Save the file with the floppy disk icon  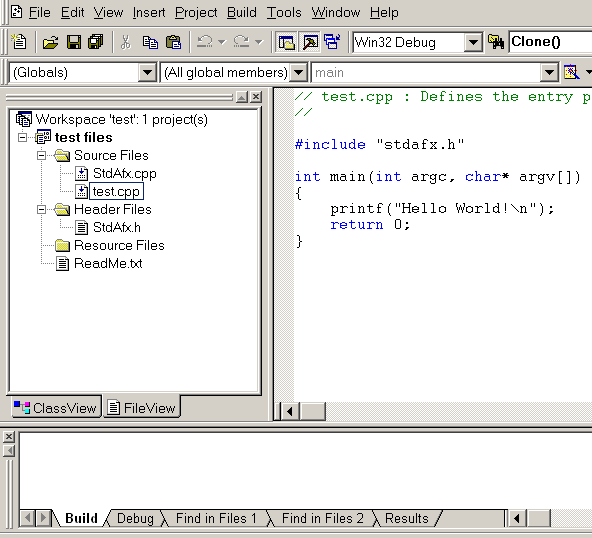74,42
